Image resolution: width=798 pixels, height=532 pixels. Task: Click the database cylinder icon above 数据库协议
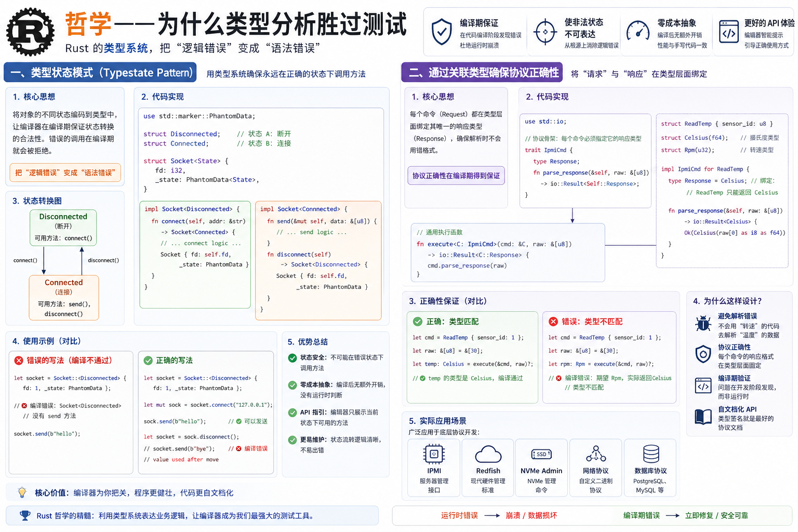[650, 454]
